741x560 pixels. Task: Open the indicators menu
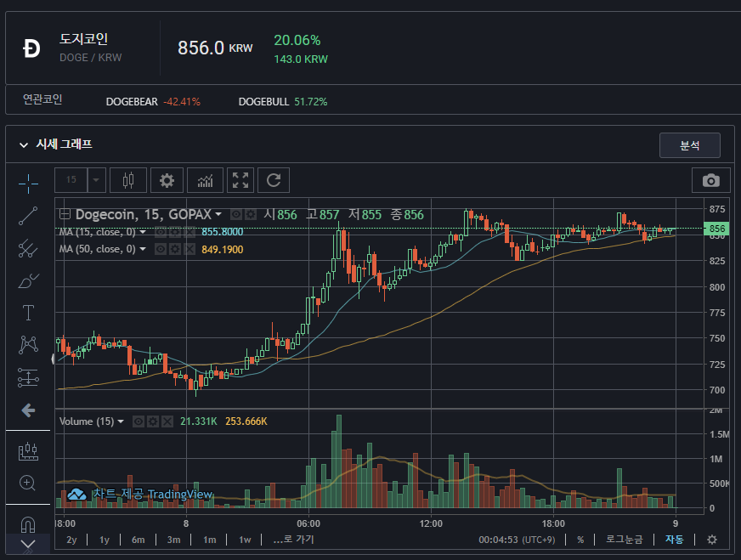click(x=205, y=180)
